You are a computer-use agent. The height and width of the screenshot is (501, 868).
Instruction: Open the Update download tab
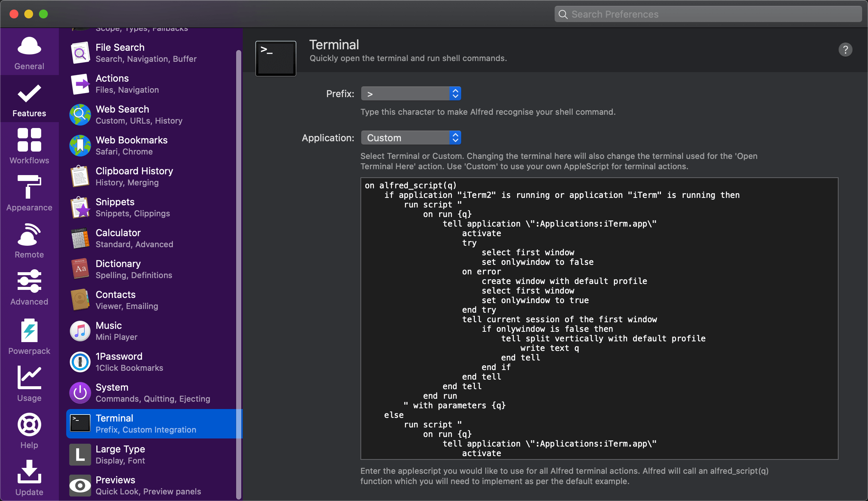coord(29,477)
